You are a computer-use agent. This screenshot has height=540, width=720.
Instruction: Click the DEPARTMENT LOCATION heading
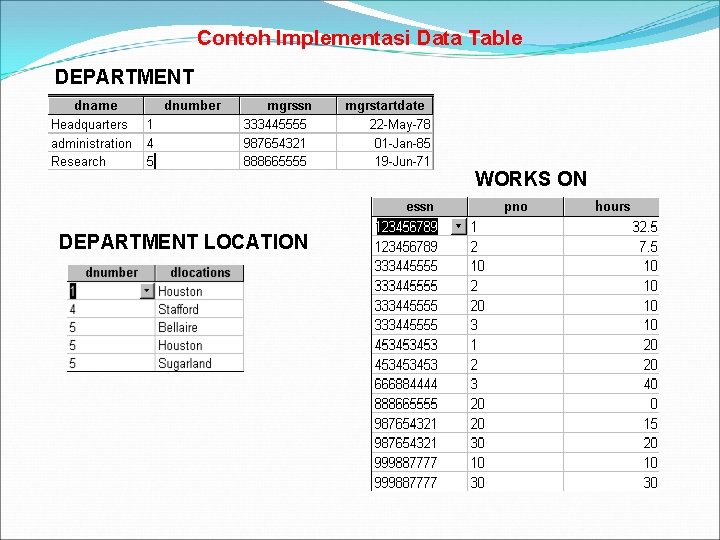tap(183, 242)
